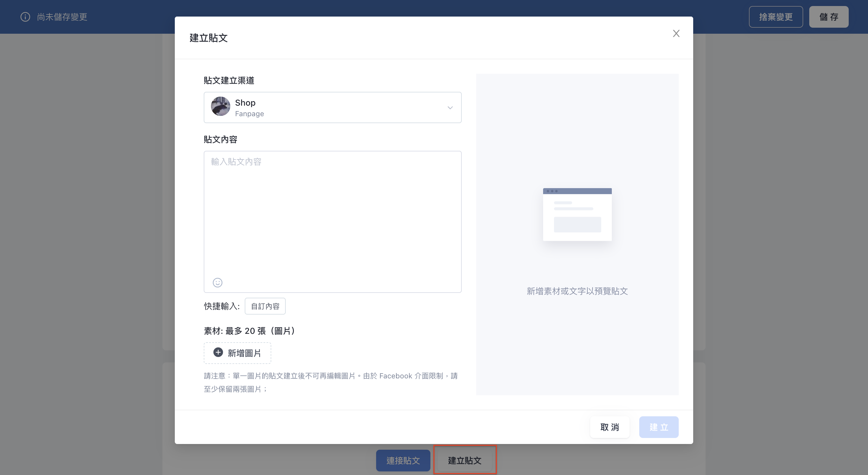
Task: Click 取消 to cancel the post
Action: click(609, 427)
